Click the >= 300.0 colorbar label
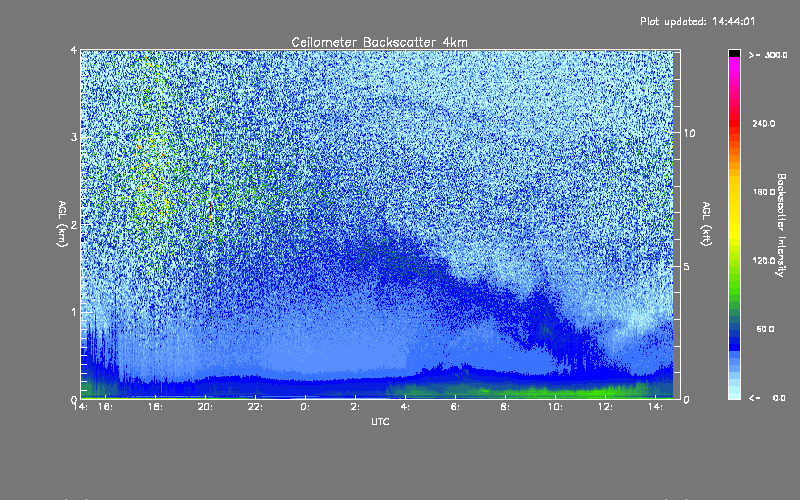The height and width of the screenshot is (500, 800). click(768, 55)
